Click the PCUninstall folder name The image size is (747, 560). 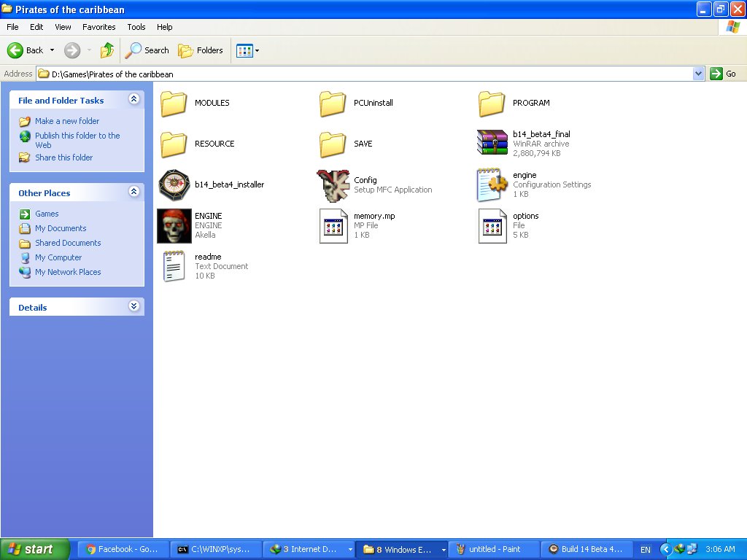pyautogui.click(x=373, y=102)
